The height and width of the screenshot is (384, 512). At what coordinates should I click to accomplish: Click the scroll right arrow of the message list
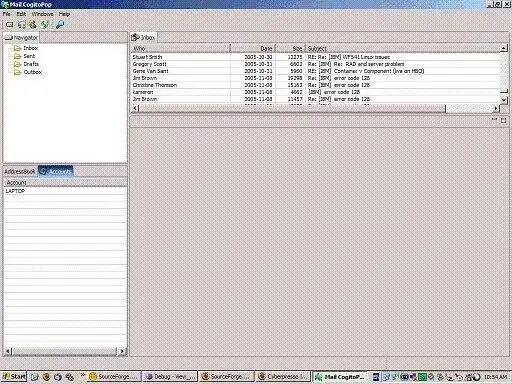click(496, 108)
